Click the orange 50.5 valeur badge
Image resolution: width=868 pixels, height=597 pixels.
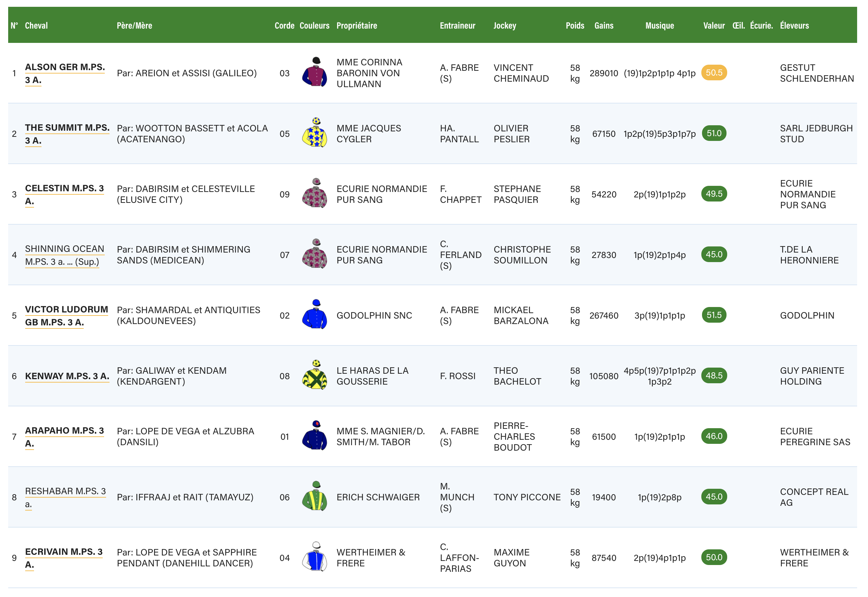point(714,72)
